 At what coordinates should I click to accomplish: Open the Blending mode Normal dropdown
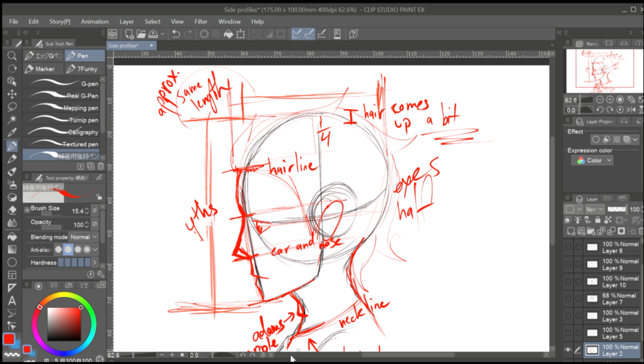click(83, 237)
